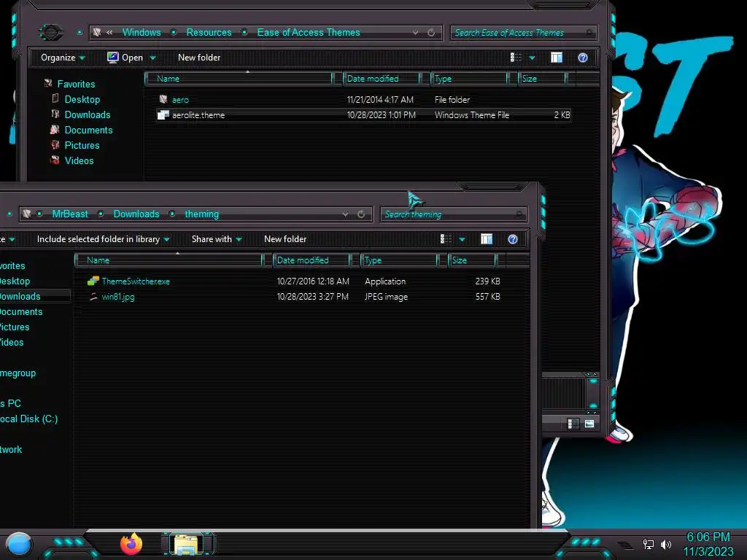This screenshot has width=747, height=560.
Task: Click the MrBeast breadcrumb in theming window
Action: (70, 214)
